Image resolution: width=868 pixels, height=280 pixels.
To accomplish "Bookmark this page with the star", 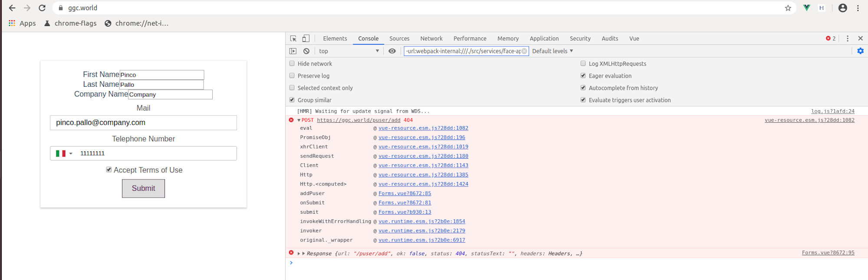I will click(788, 8).
